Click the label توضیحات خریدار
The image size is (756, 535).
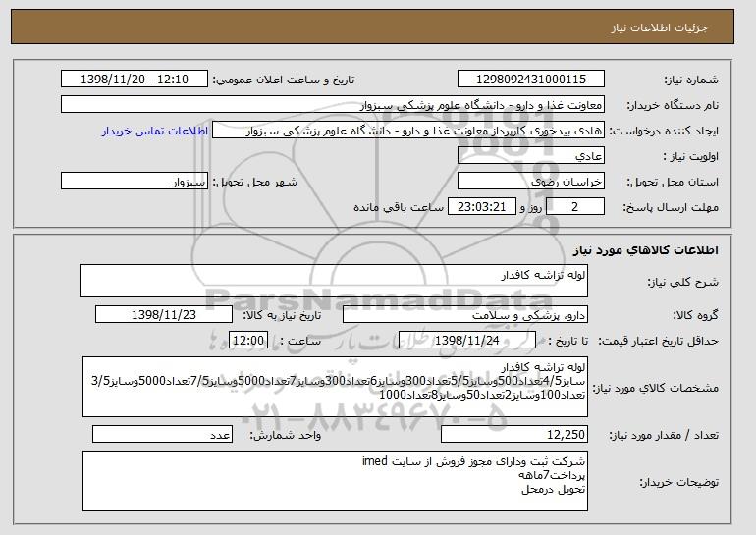[x=679, y=482]
